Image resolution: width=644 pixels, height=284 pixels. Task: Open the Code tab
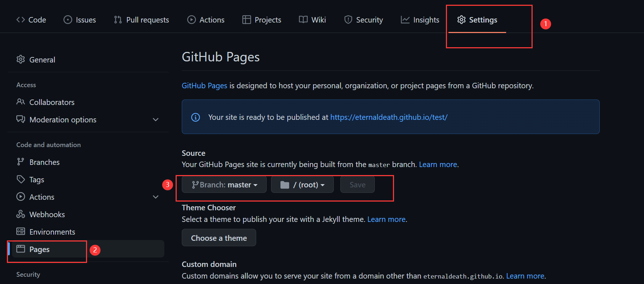[31, 20]
